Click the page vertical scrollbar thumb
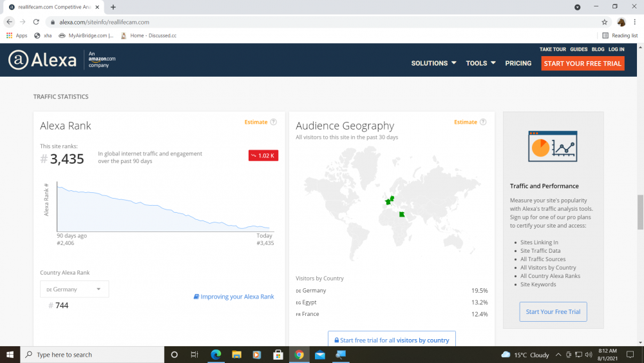 pos(639,211)
